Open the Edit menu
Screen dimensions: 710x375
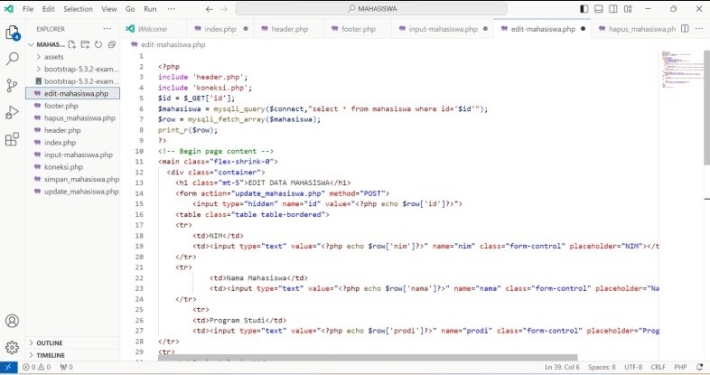coord(48,9)
